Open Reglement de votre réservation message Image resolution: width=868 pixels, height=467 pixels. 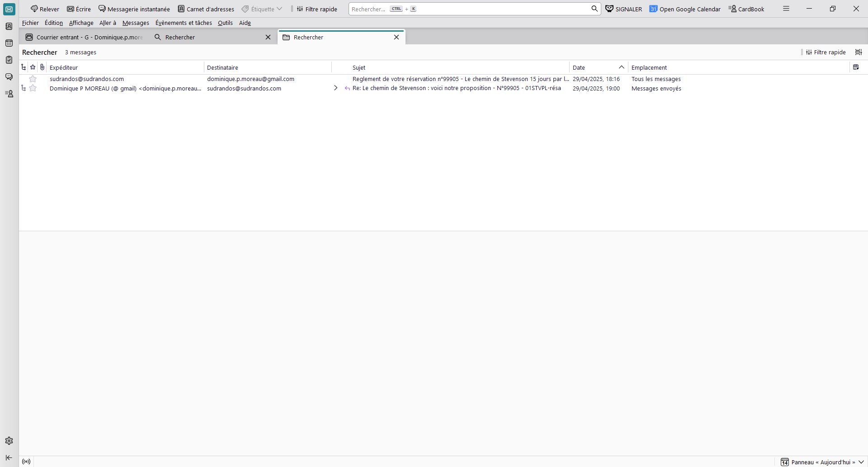tap(460, 79)
